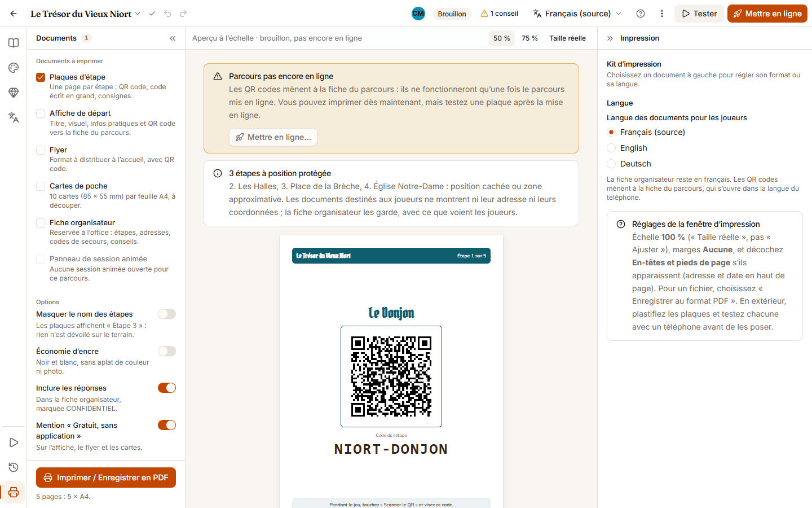Check the Affiche de départ checkbox

tap(41, 113)
